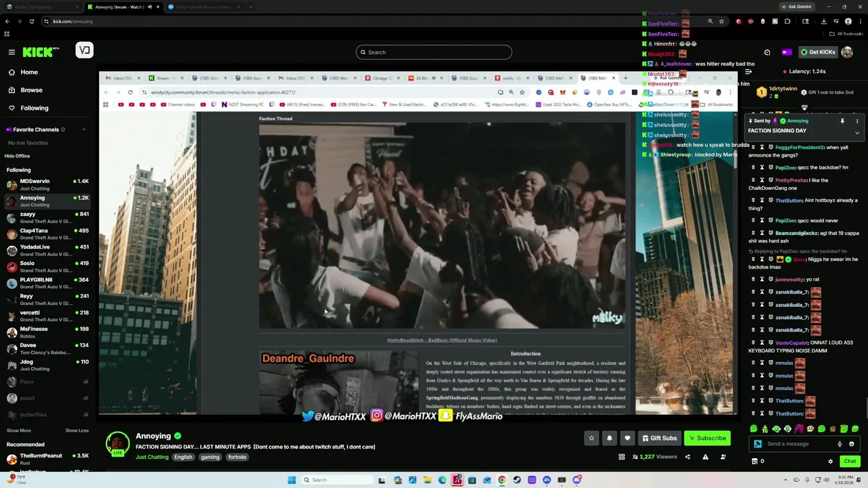Click the report warning triangle icon
868x488 pixels.
(705, 457)
